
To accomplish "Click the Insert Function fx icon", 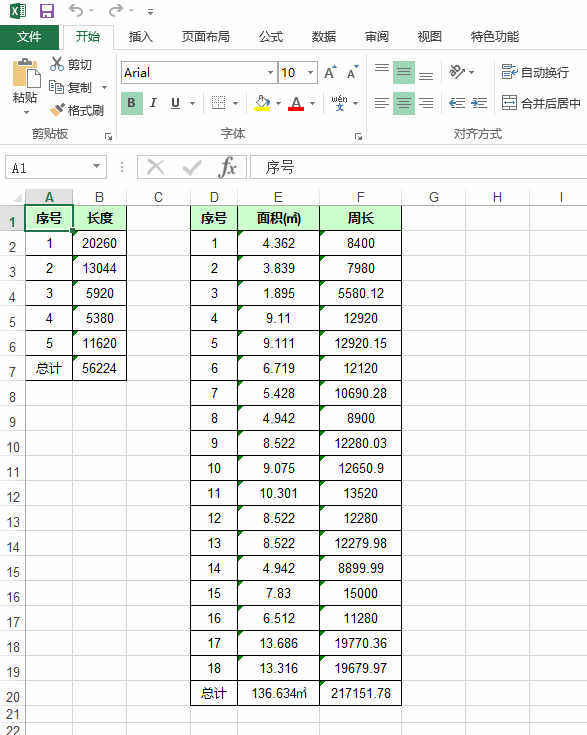I will click(x=227, y=167).
